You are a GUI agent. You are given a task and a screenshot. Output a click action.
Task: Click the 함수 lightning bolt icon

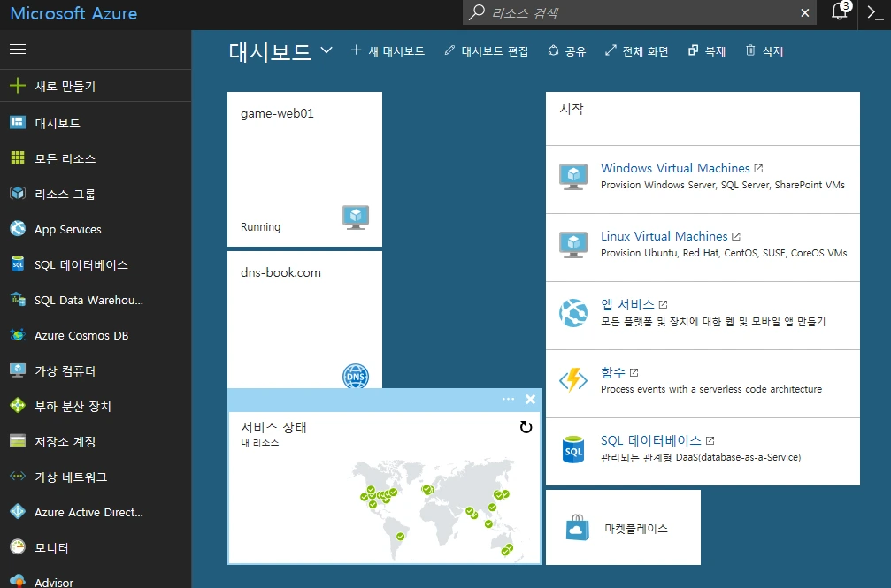coord(572,380)
